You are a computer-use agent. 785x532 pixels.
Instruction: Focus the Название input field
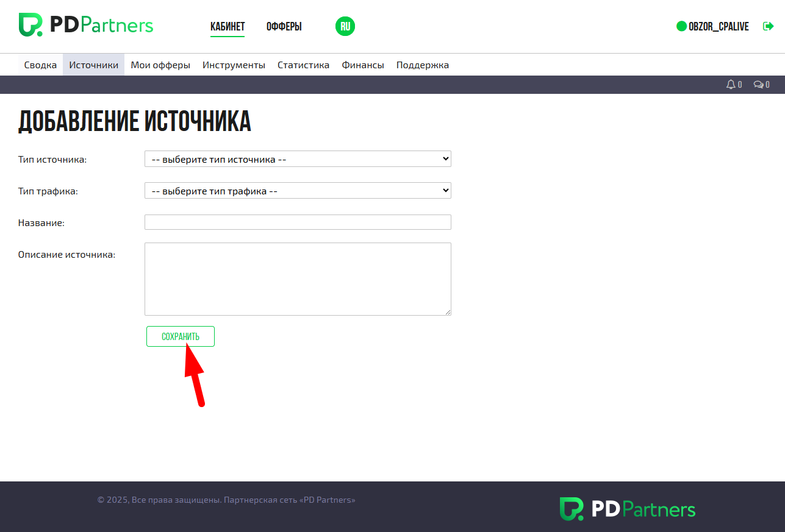298,222
